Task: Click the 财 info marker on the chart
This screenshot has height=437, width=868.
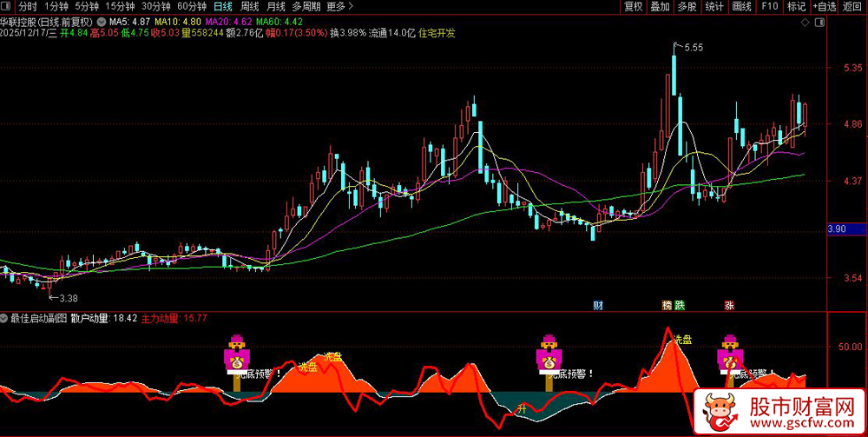Action: (598, 305)
